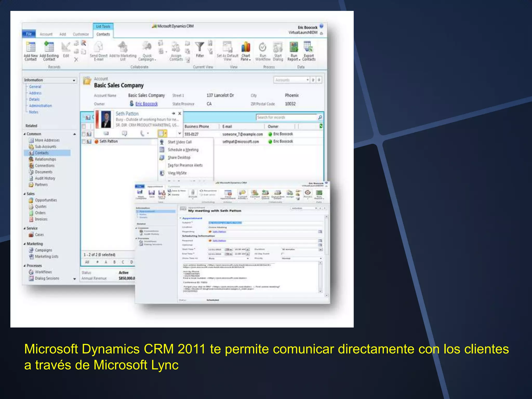Image resolution: width=532 pixels, height=399 pixels.
Task: Choose Start Video Call from menu
Action: tap(179, 142)
